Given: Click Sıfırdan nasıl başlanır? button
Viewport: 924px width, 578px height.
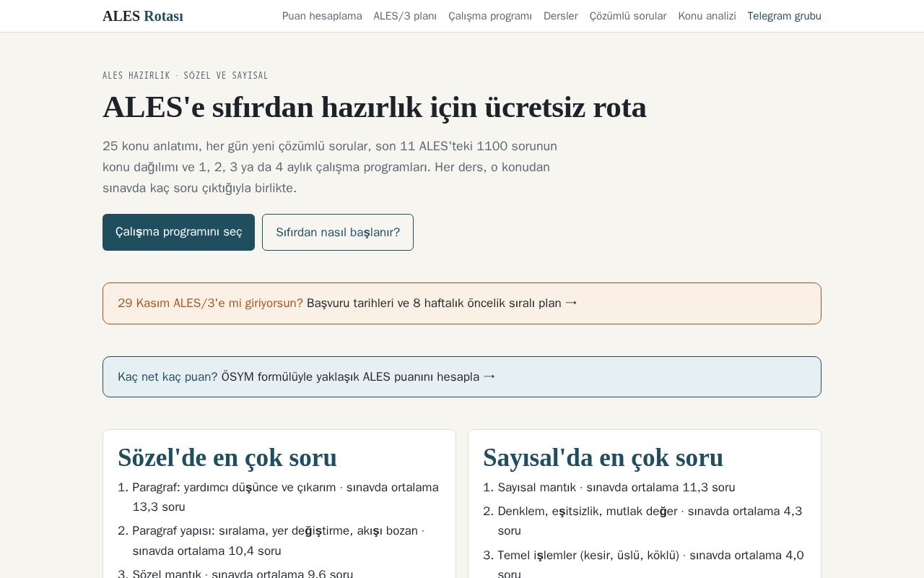Looking at the screenshot, I should [338, 232].
